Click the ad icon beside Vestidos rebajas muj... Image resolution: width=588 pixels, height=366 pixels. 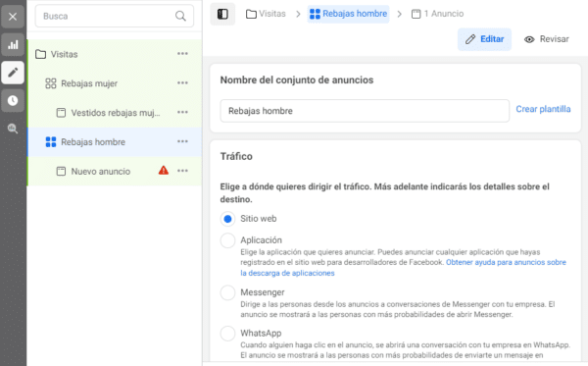[61, 113]
